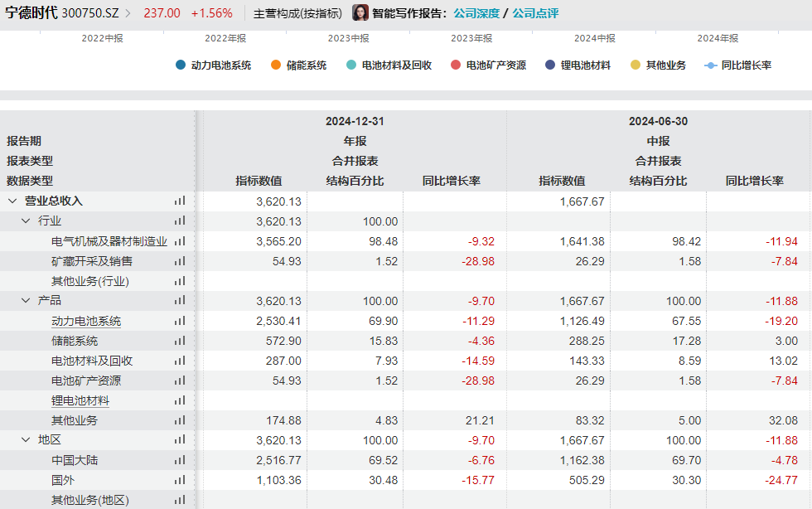The width and height of the screenshot is (812, 509).
Task: Click 电气机械及器材制造业 row label
Action: tap(109, 241)
